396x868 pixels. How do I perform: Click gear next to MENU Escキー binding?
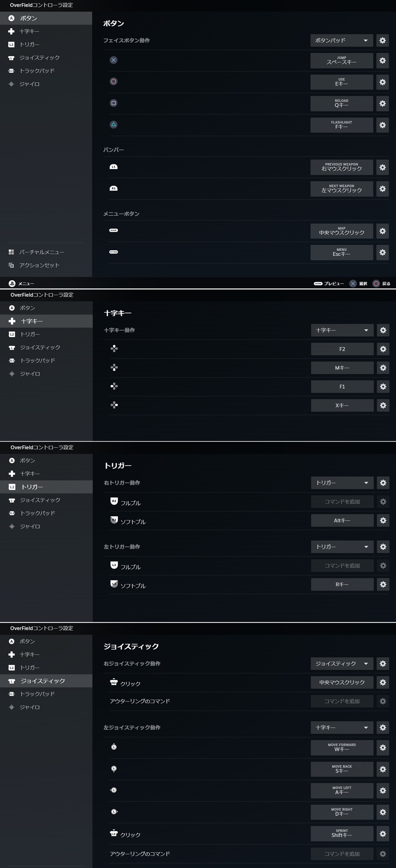(x=382, y=252)
